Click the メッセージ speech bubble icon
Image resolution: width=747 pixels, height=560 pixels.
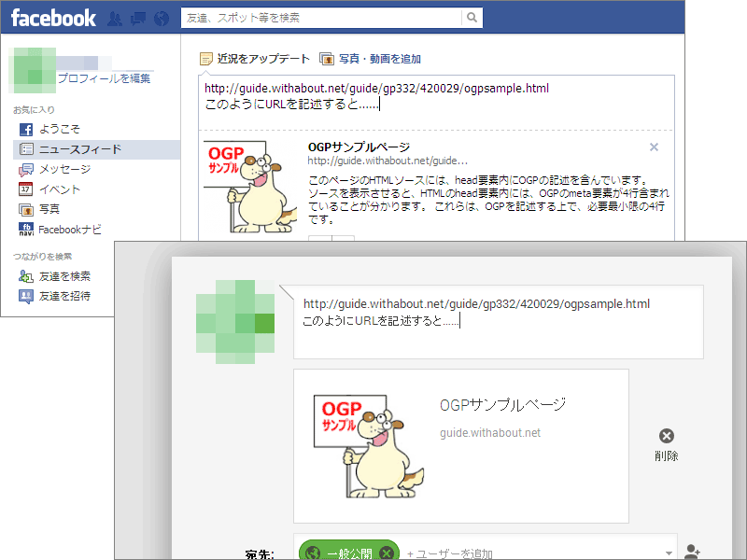pyautogui.click(x=26, y=170)
